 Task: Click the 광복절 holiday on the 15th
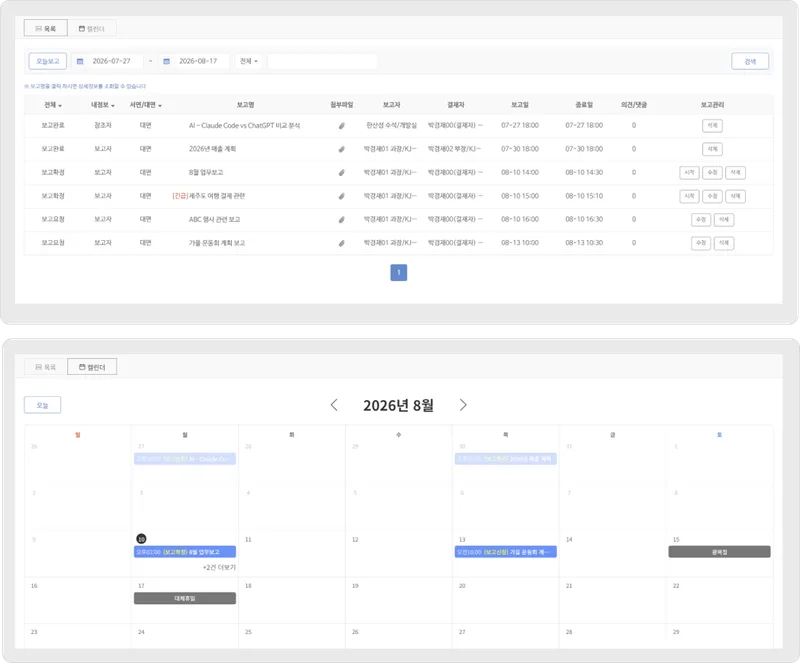[x=719, y=552]
